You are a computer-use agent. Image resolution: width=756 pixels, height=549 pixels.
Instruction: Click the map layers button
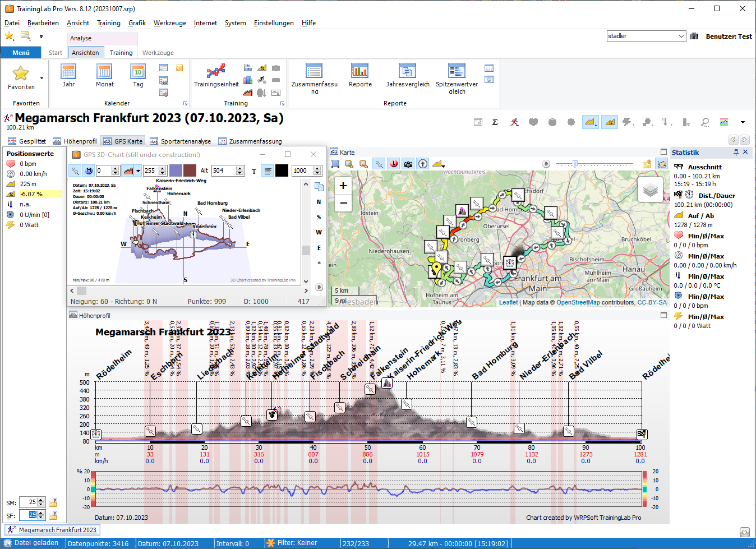[x=651, y=190]
